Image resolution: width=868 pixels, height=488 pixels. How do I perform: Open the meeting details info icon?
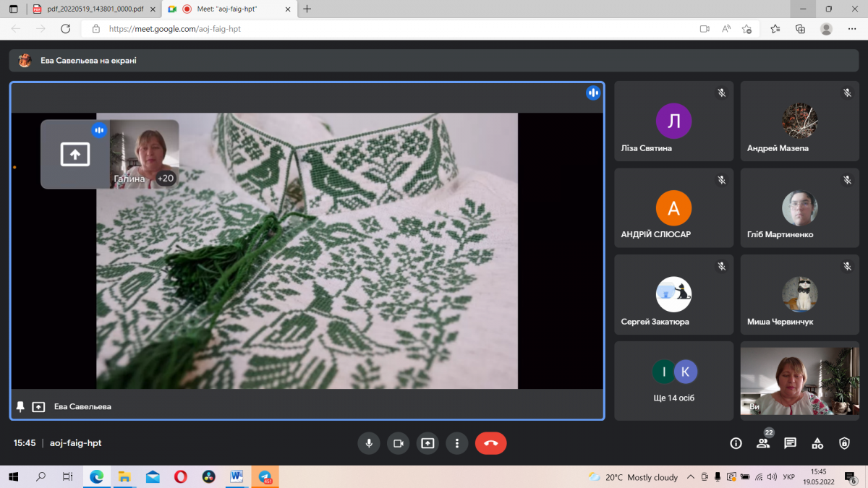pos(736,443)
